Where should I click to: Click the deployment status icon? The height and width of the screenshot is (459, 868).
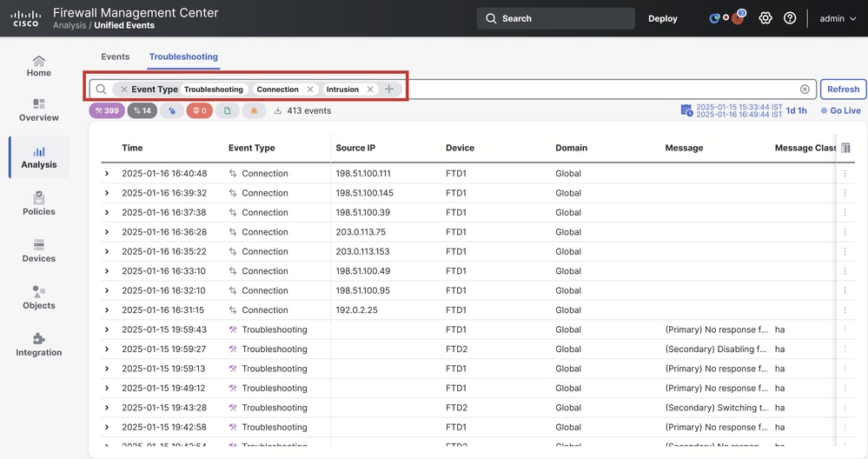[x=715, y=18]
